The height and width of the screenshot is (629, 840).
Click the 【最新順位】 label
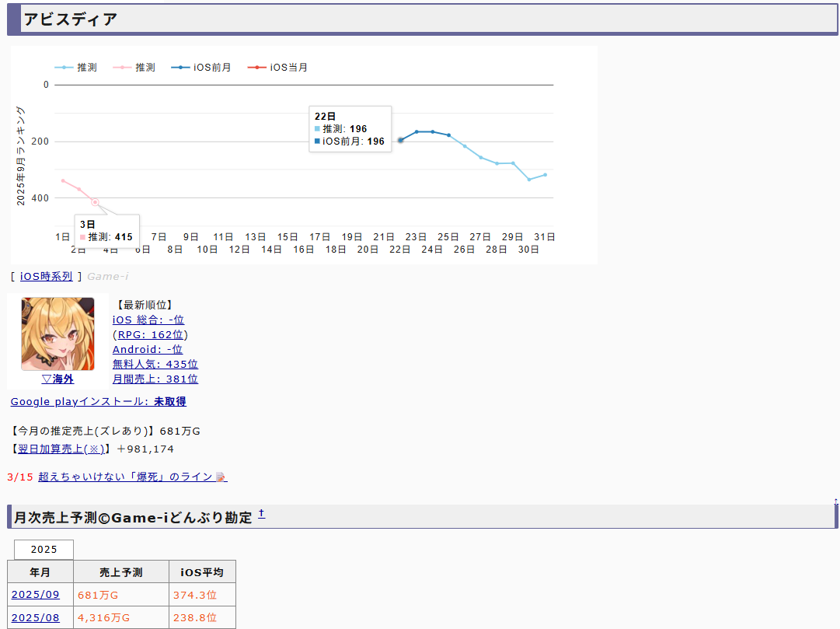144,305
